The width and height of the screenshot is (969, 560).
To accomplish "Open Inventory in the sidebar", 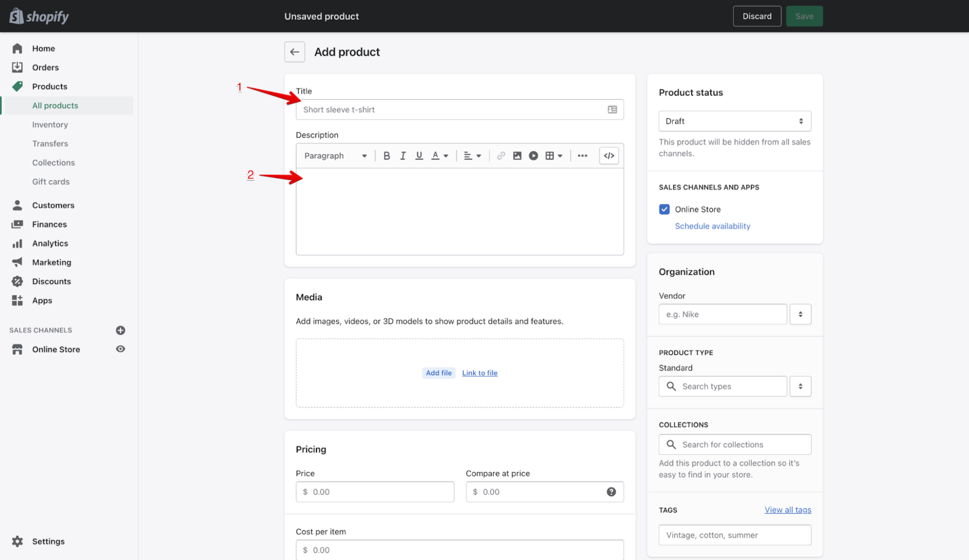I will (x=50, y=124).
